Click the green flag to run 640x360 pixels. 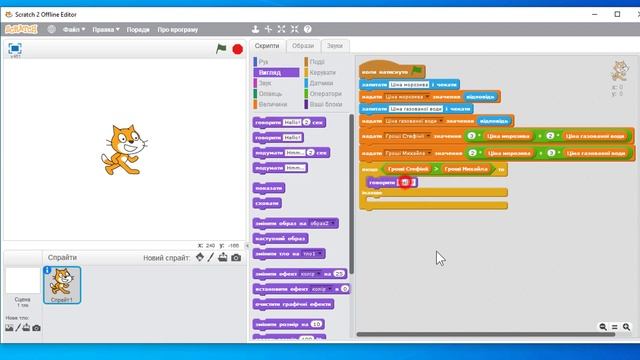click(221, 49)
